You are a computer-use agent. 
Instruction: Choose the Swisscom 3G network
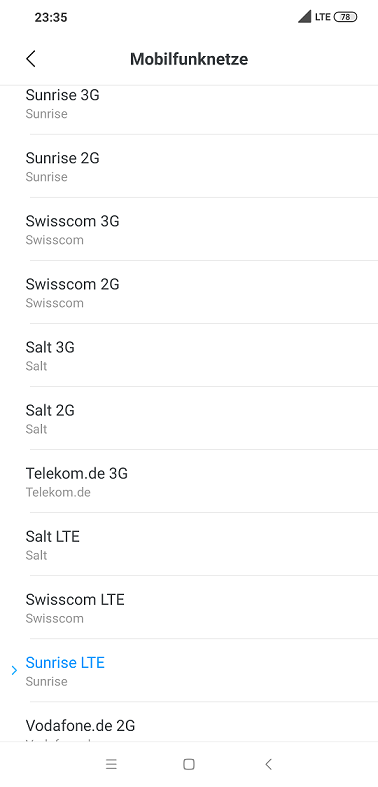click(189, 229)
